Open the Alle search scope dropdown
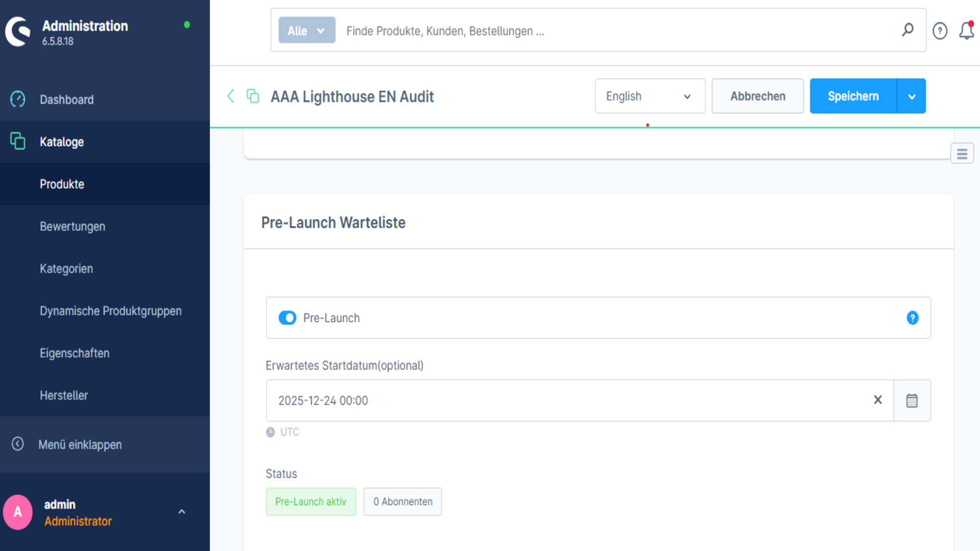This screenshot has width=980, height=551. tap(306, 30)
